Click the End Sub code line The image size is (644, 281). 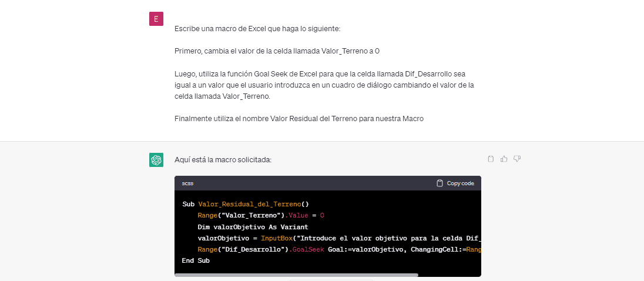(x=196, y=260)
